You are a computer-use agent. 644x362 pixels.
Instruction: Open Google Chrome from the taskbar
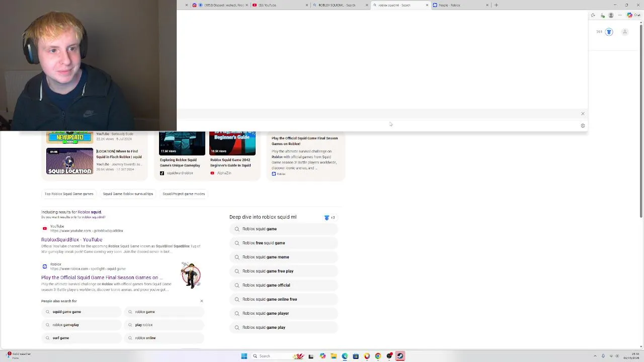click(378, 356)
